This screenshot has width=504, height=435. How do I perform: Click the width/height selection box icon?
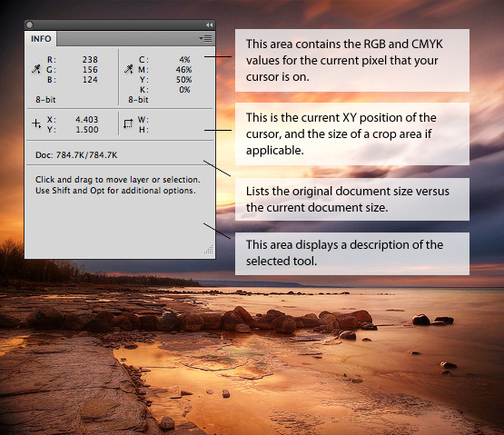[x=128, y=124]
